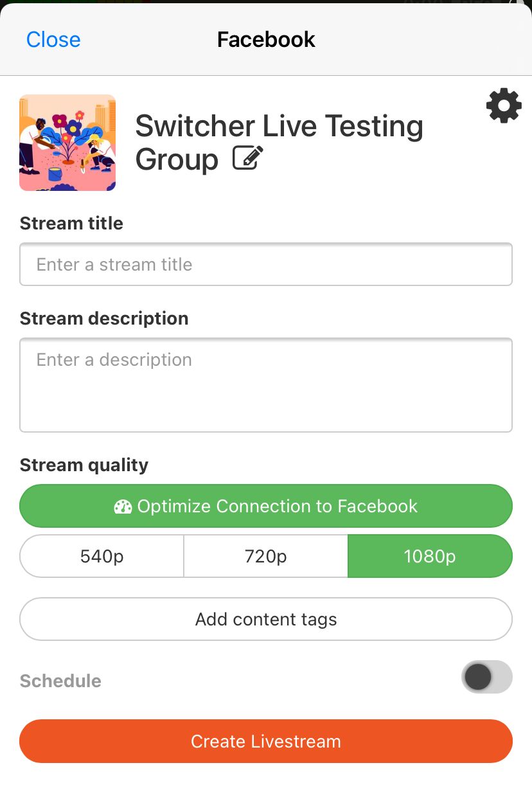Tap the Stream title label
Screen dimensions: 532x808
71,223
